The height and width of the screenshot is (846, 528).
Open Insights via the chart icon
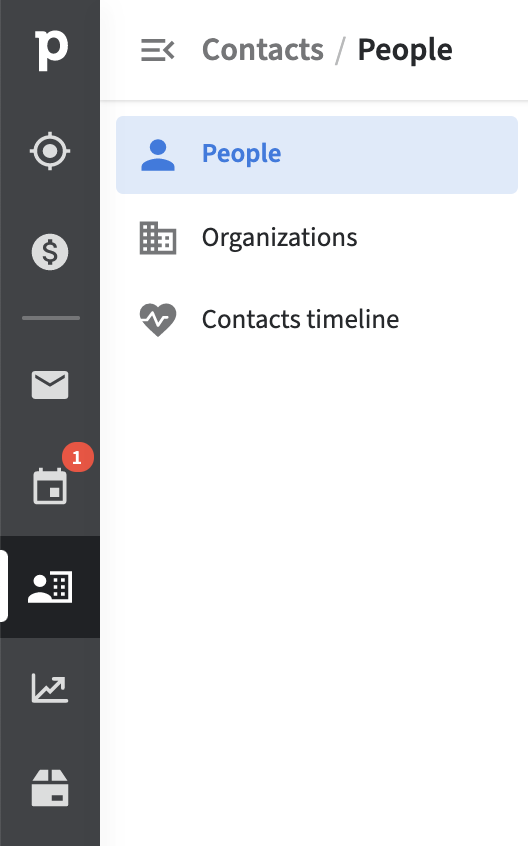50,688
